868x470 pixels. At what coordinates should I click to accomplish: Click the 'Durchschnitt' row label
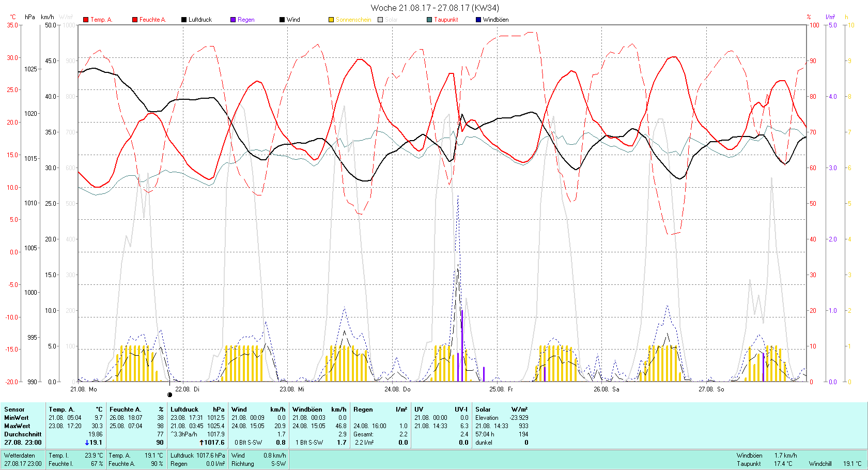coord(23,434)
